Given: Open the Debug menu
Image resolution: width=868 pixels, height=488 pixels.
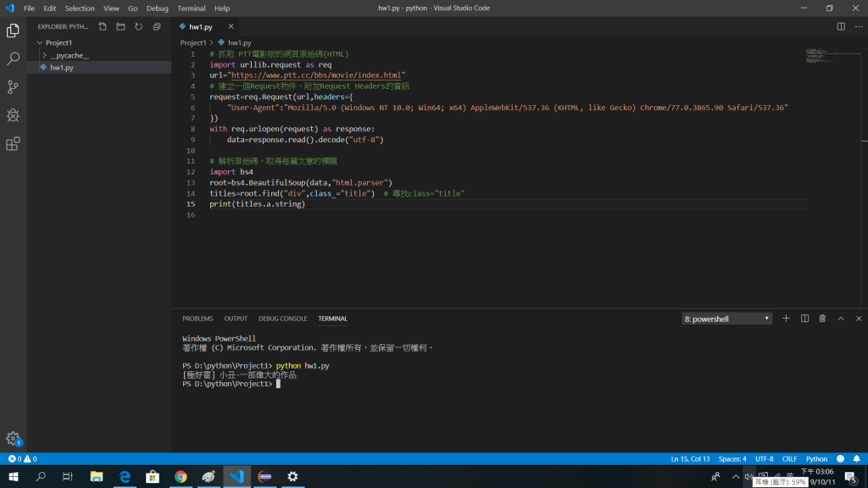Looking at the screenshot, I should [x=157, y=8].
